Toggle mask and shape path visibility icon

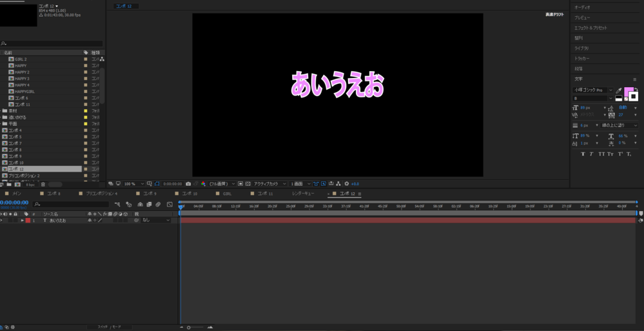[157, 184]
